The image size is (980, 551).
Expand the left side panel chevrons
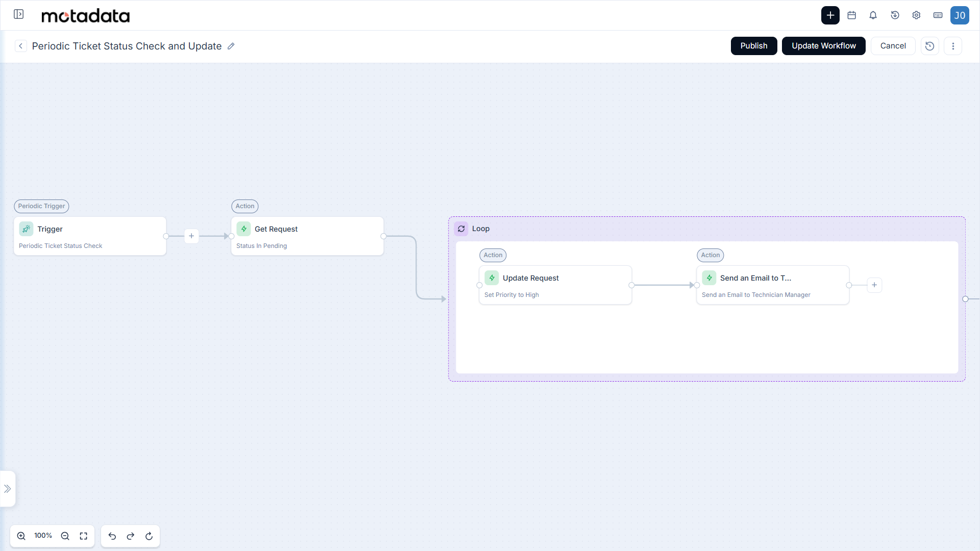click(8, 489)
